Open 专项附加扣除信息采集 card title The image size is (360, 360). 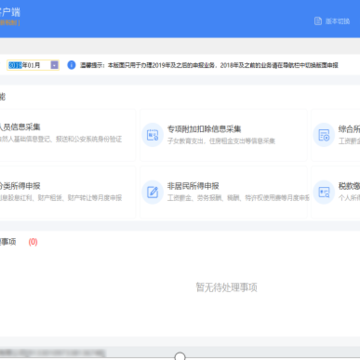(204, 129)
